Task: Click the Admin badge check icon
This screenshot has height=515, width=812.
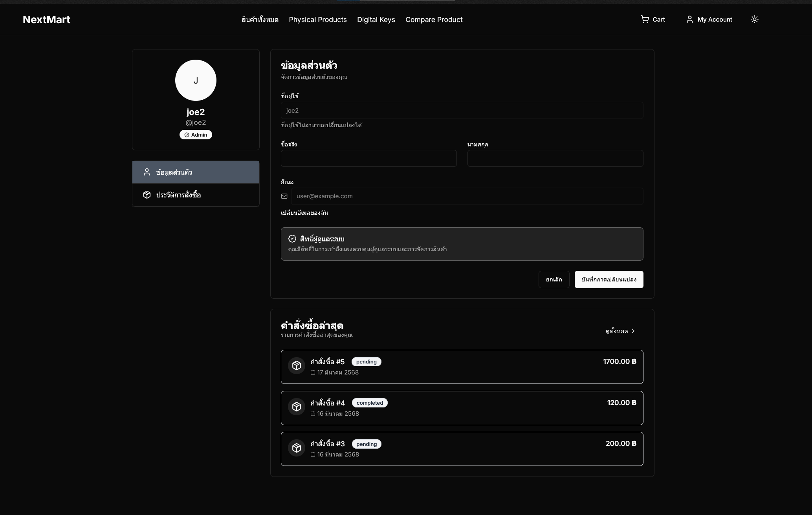Action: [187, 135]
